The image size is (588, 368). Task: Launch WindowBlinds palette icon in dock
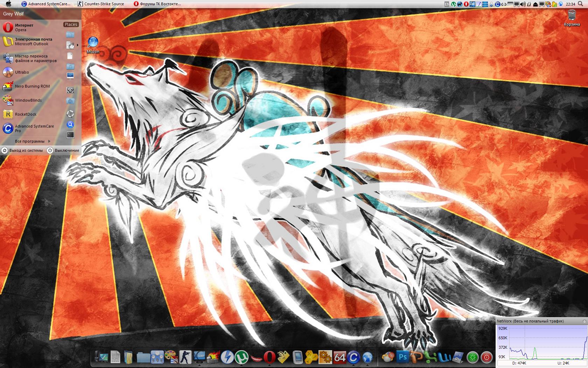point(171,357)
